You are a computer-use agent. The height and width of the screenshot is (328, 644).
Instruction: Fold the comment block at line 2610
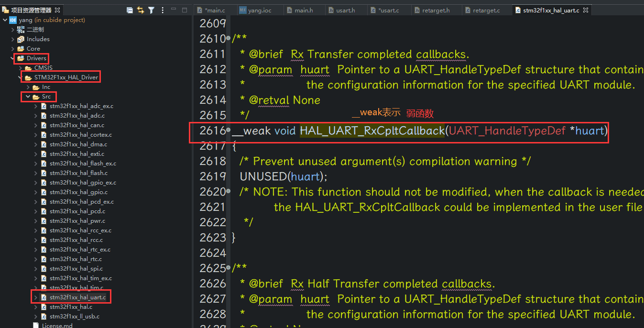[x=228, y=38]
